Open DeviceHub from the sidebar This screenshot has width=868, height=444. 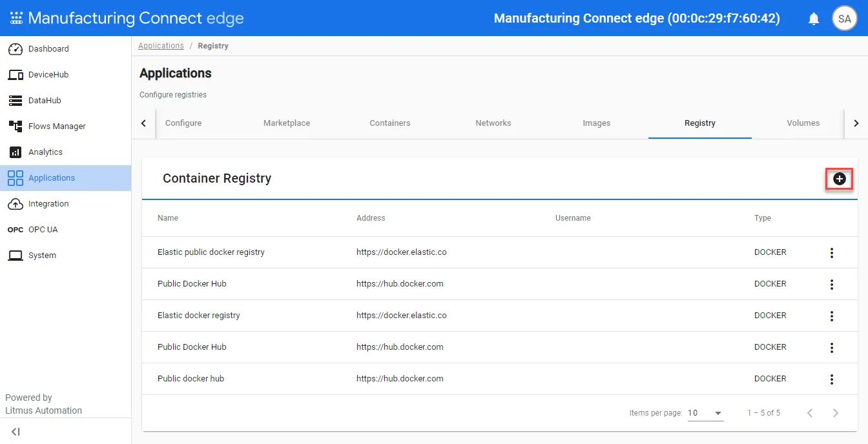click(65, 75)
